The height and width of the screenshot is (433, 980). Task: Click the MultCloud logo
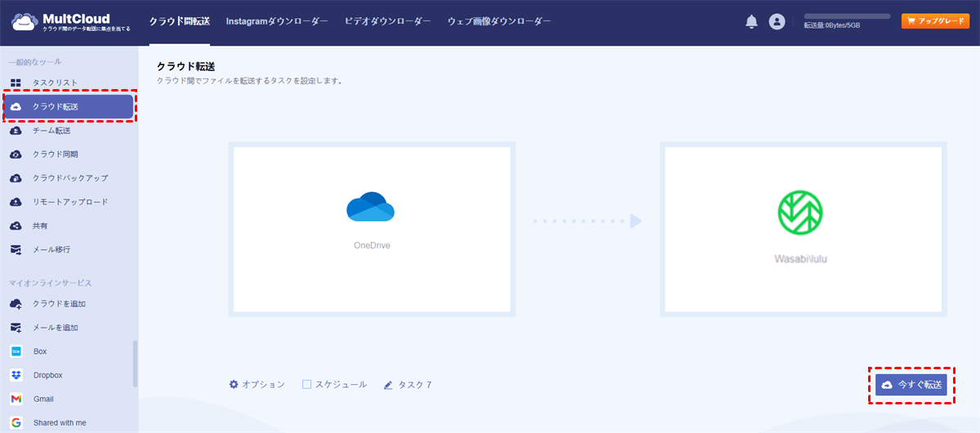point(71,22)
